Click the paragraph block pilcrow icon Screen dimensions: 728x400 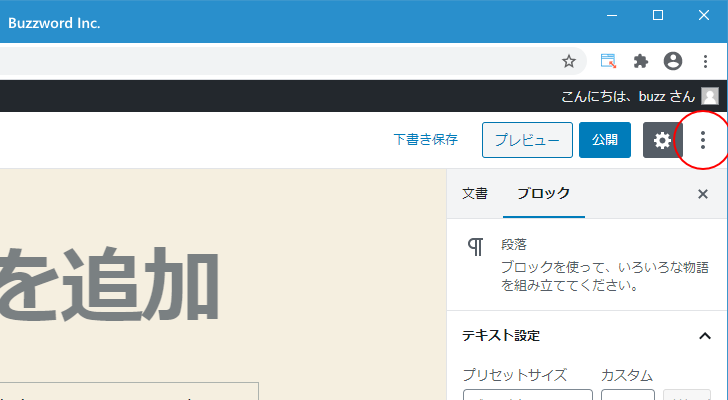(x=475, y=247)
